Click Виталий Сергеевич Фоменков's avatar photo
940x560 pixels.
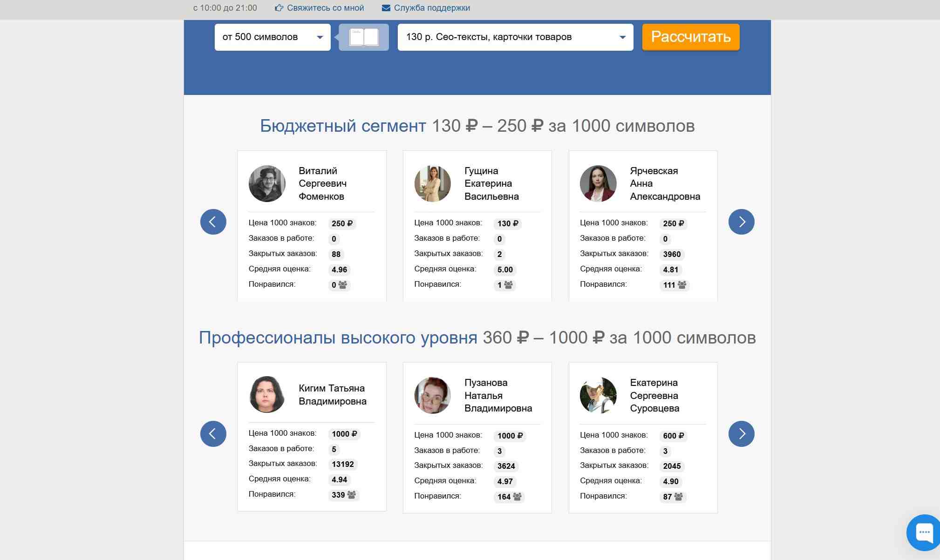[267, 183]
